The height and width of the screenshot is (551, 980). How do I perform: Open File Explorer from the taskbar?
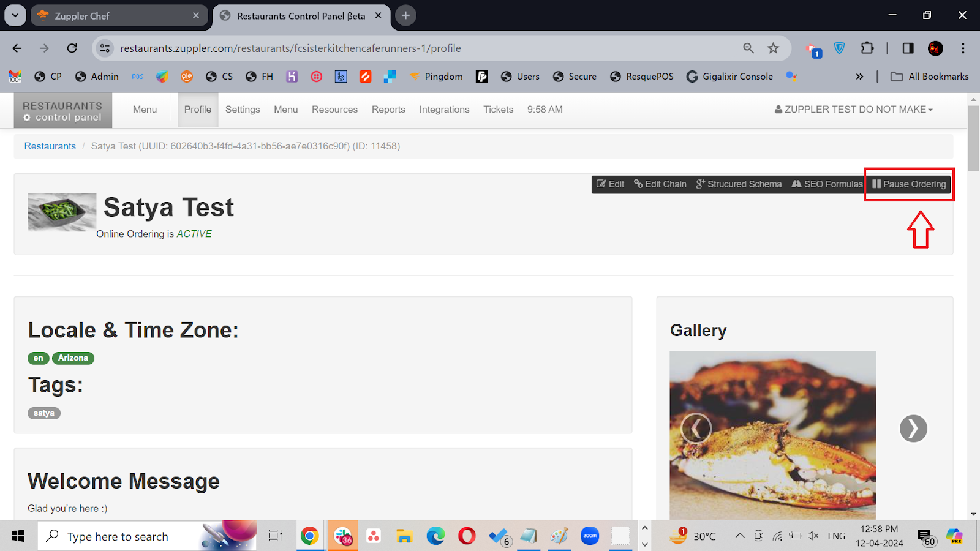tap(404, 536)
